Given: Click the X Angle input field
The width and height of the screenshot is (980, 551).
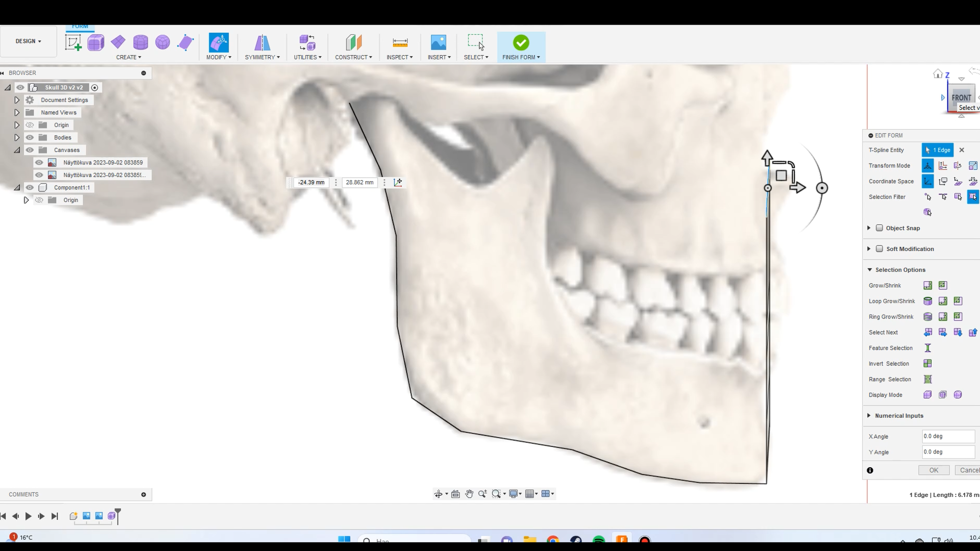Looking at the screenshot, I should [x=948, y=437].
